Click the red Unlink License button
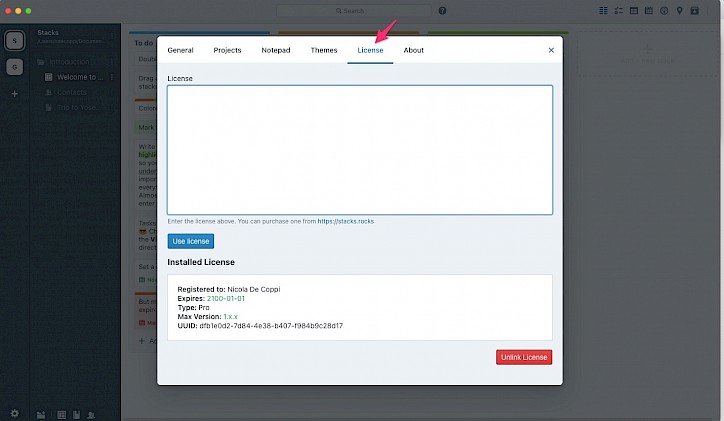The height and width of the screenshot is (421, 724). point(523,357)
